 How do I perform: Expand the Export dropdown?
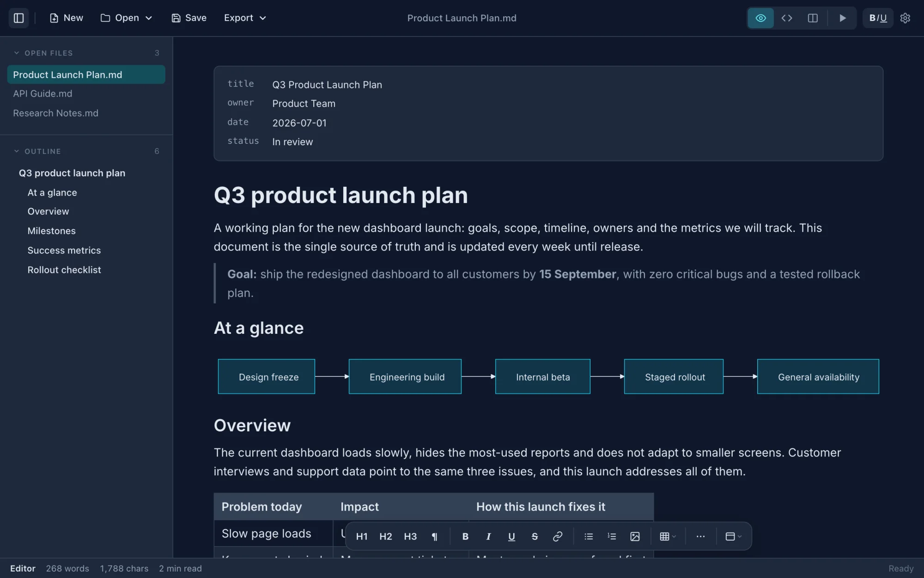[245, 18]
